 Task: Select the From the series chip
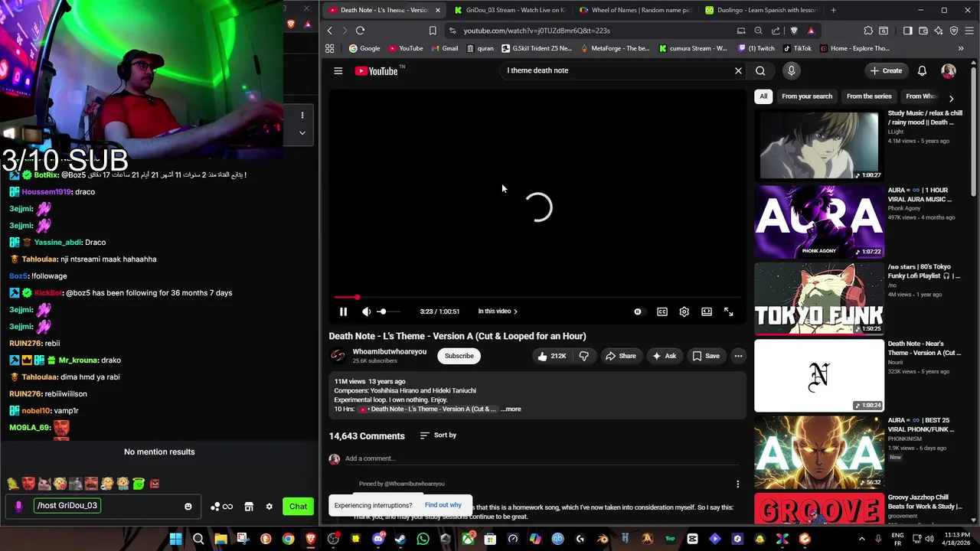(869, 96)
